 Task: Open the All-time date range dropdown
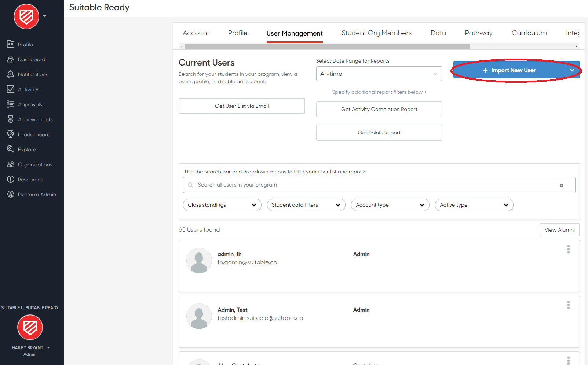tap(379, 74)
